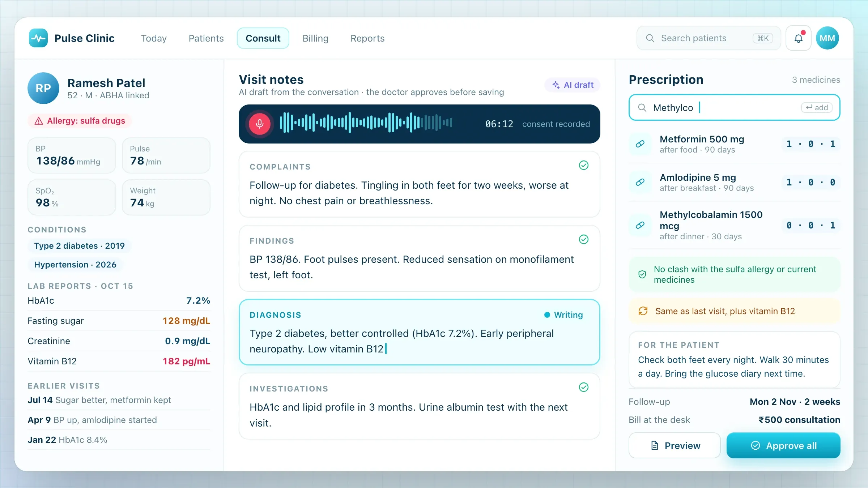This screenshot has height=488, width=868.
Task: Click the Approve all button
Action: (x=783, y=445)
